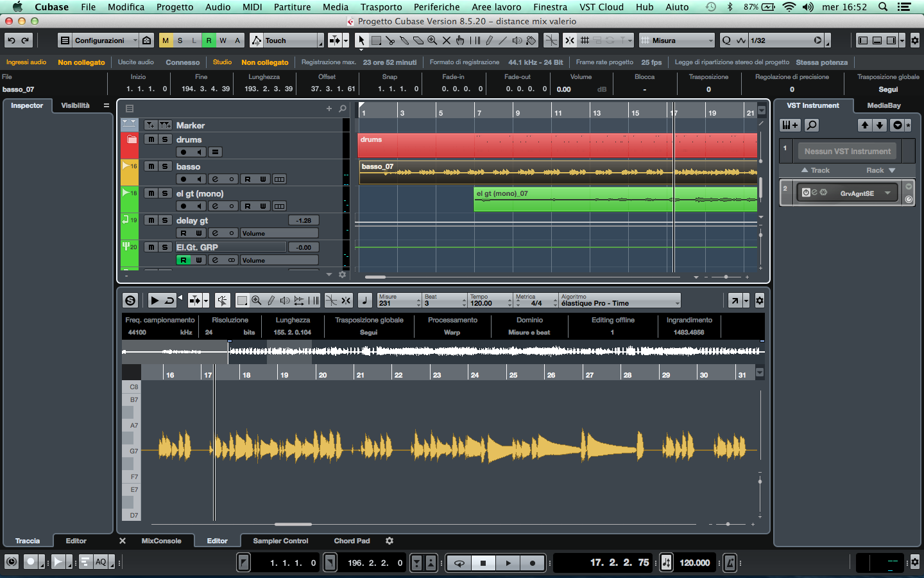Open the MixConsole tab in lower zone
The image size is (924, 578).
[161, 541]
